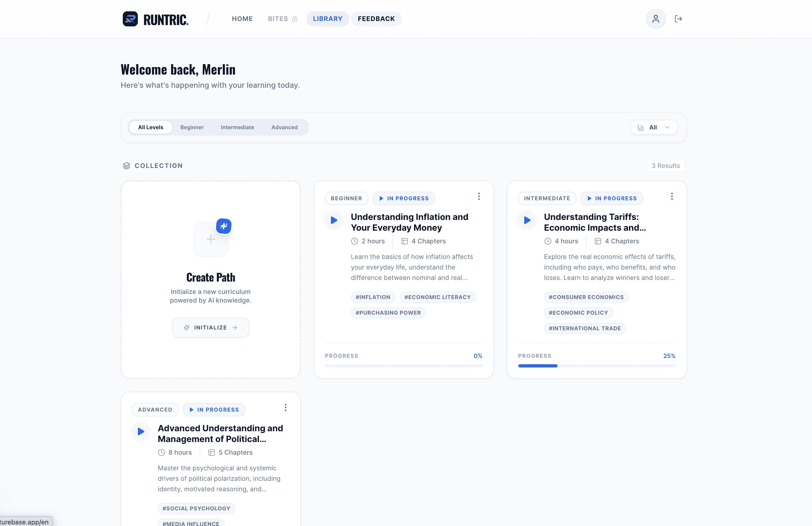
Task: Open the user profile icon
Action: click(x=655, y=19)
